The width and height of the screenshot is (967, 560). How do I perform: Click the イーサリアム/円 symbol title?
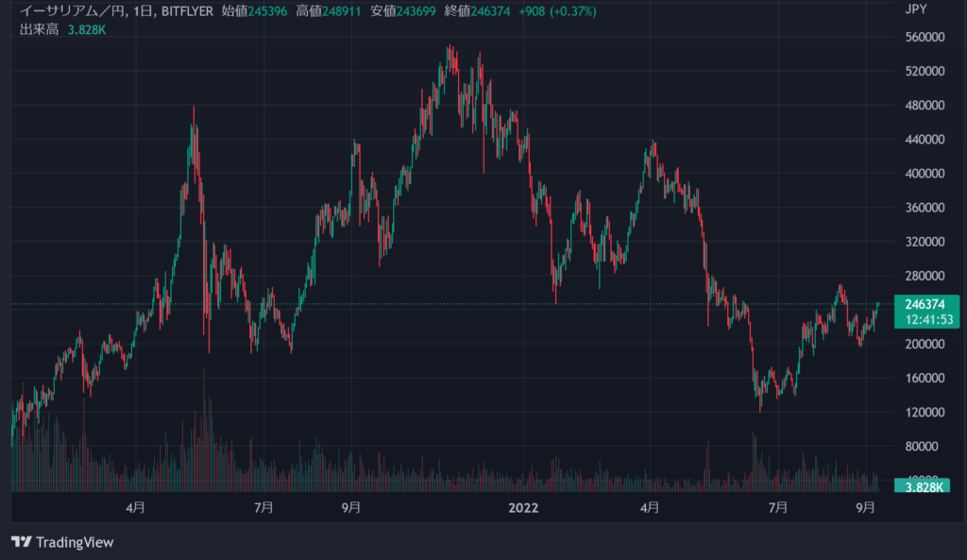72,11
